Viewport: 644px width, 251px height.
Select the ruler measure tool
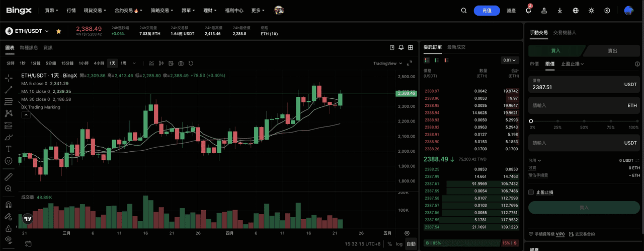tap(9, 177)
